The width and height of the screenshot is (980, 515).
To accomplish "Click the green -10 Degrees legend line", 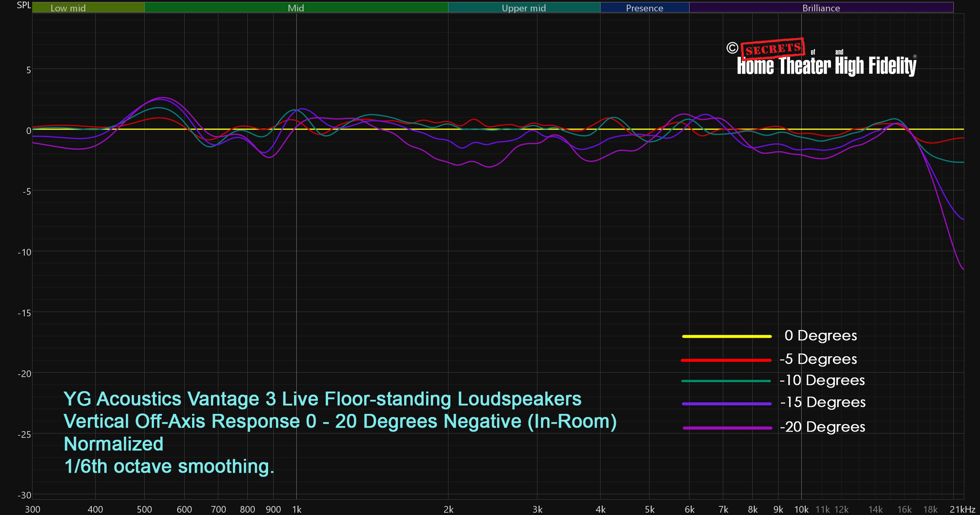I will click(x=726, y=381).
